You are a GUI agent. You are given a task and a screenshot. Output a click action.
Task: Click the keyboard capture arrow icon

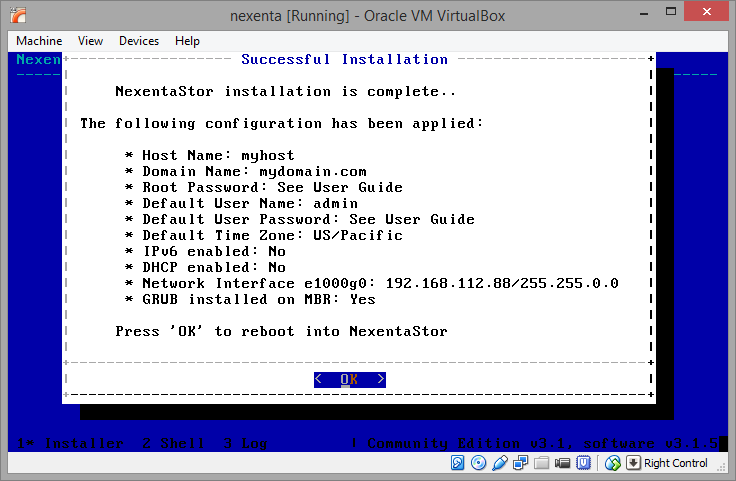pos(633,463)
